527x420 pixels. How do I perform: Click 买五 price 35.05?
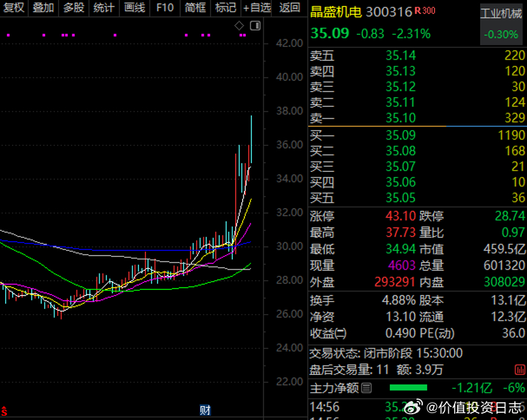(x=401, y=198)
